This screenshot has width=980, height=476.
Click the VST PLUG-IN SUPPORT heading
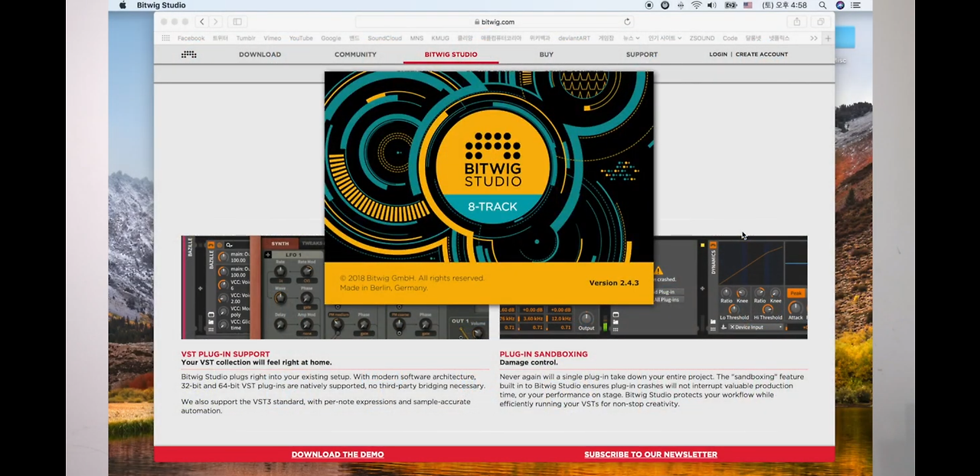click(225, 354)
